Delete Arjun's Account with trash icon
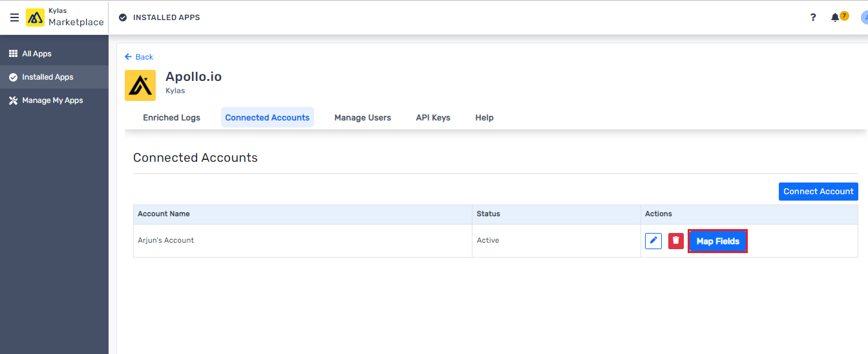 click(676, 241)
